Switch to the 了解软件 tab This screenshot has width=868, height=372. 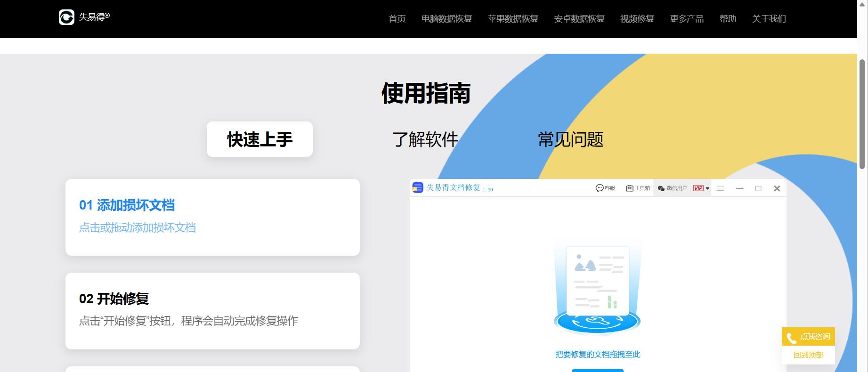click(425, 139)
